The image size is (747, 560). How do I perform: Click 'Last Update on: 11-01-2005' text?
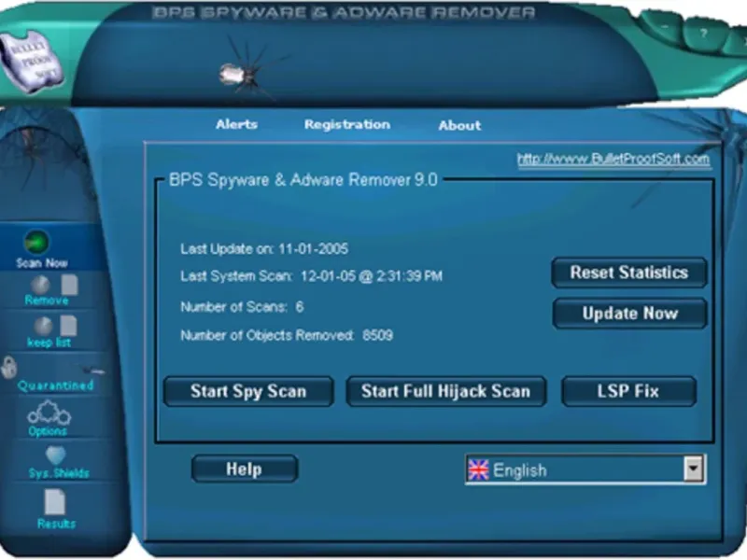[x=264, y=249]
